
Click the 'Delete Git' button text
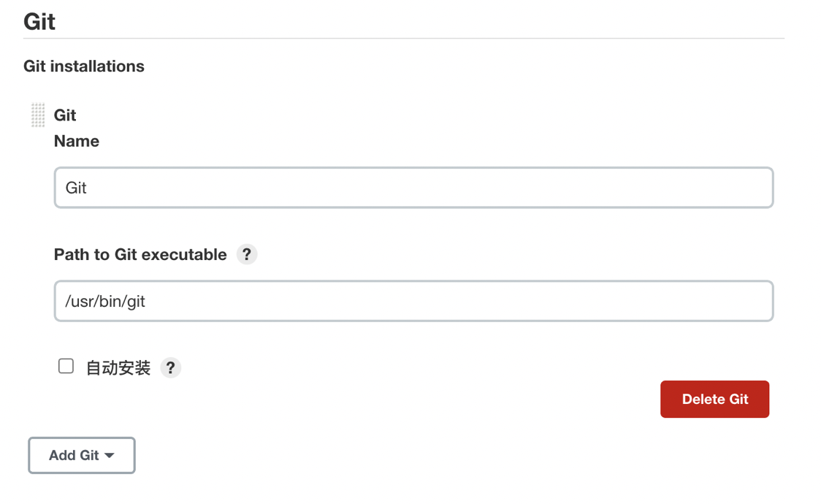(714, 400)
